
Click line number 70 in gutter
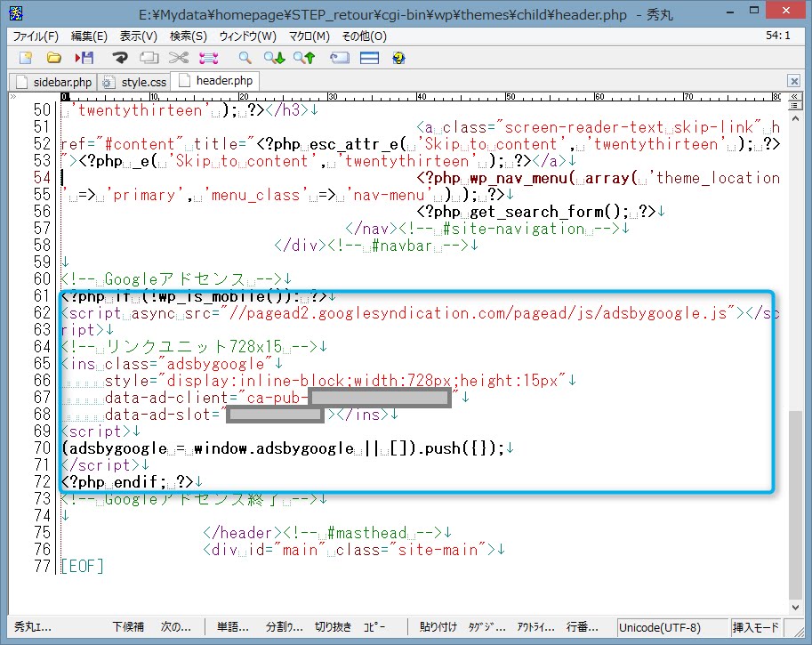[42, 448]
